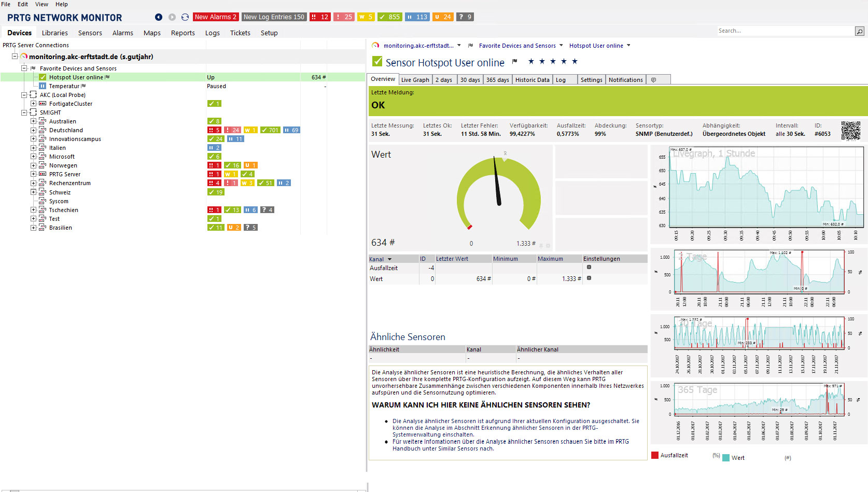868x492 pixels.
Task: Click the priority flag beside sensor title
Action: point(515,62)
